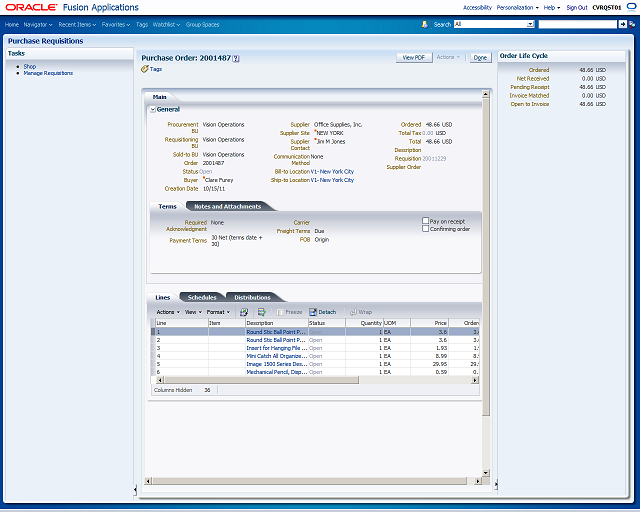Enable the Pay on receipt checkbox
The width and height of the screenshot is (640, 512).
pyautogui.click(x=425, y=221)
